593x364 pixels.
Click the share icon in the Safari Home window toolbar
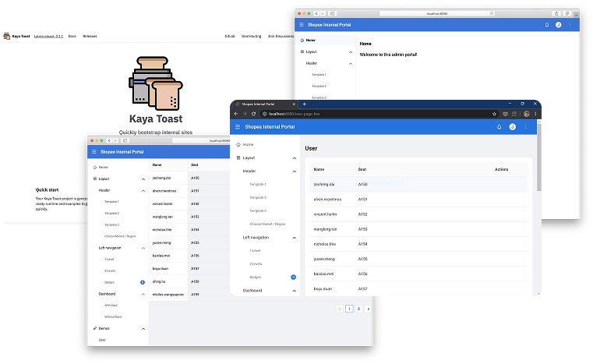click(556, 13)
